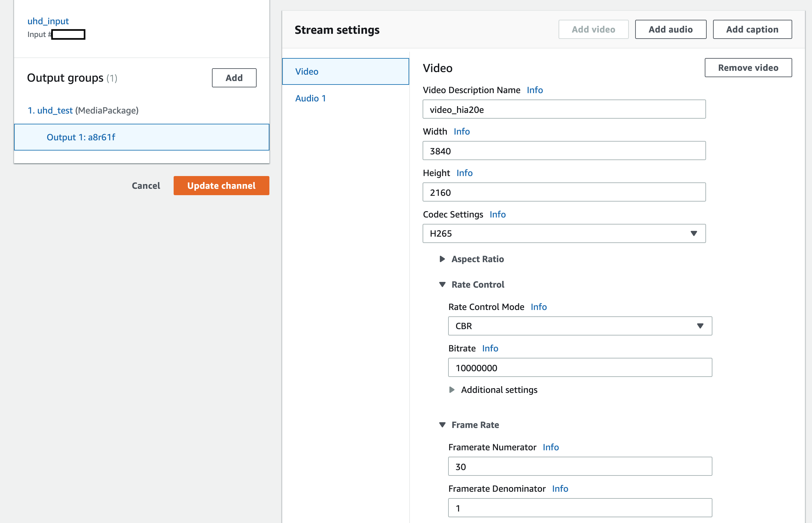Click the Width input field
This screenshot has height=523, width=812.
pyautogui.click(x=564, y=151)
